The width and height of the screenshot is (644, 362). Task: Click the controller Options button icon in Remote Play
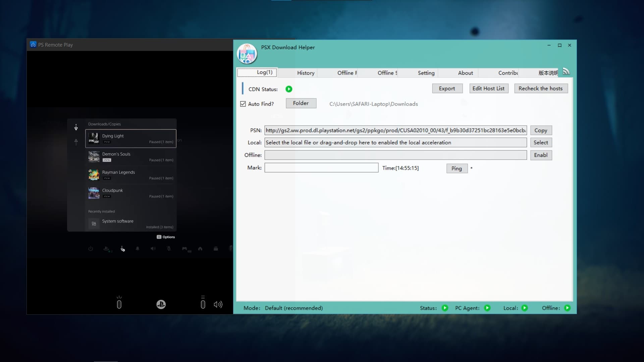pyautogui.click(x=203, y=302)
